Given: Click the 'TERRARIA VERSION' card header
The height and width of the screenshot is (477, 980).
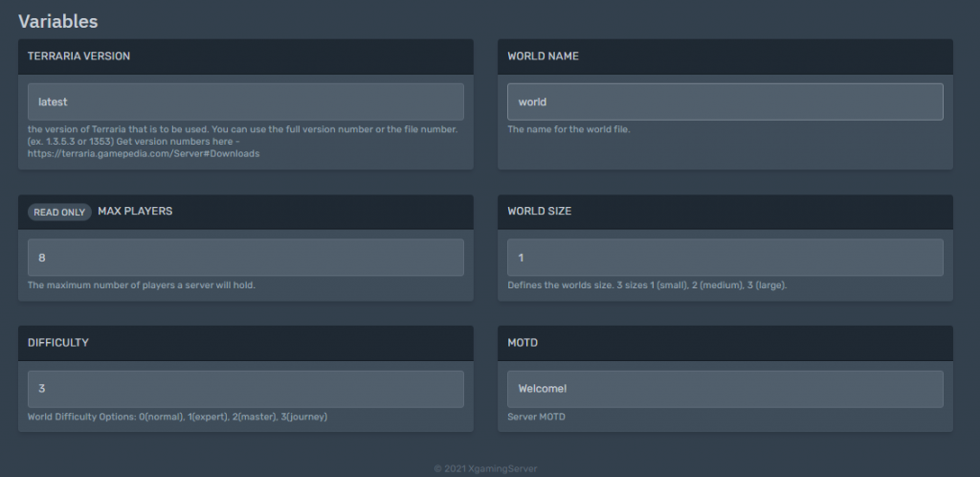Looking at the screenshot, I should pos(246,57).
